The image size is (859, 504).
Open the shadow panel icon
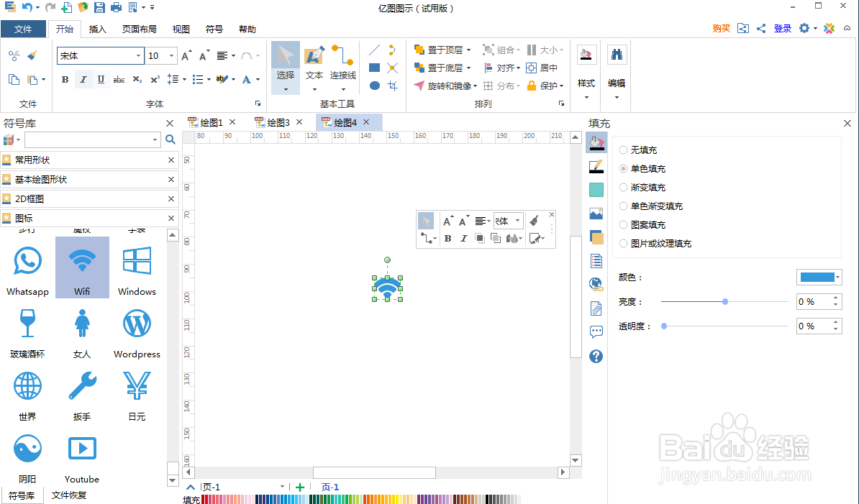click(x=596, y=237)
